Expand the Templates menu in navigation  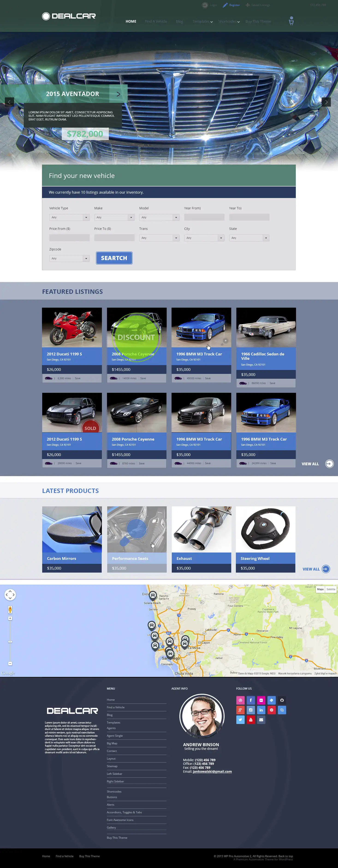pos(202,21)
